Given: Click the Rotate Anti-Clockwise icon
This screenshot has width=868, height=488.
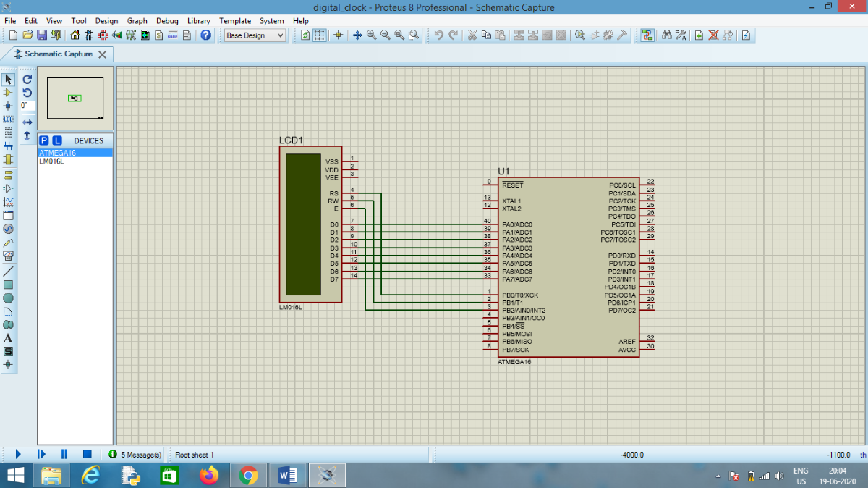Looking at the screenshot, I should [27, 93].
